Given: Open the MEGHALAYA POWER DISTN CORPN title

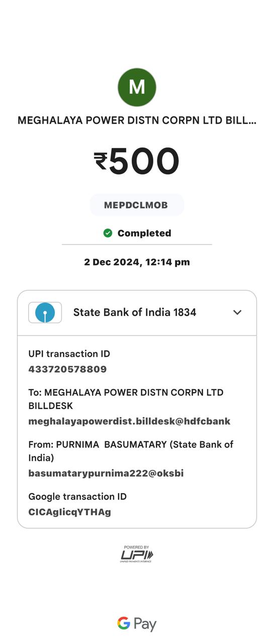Looking at the screenshot, I should click(x=137, y=121).
